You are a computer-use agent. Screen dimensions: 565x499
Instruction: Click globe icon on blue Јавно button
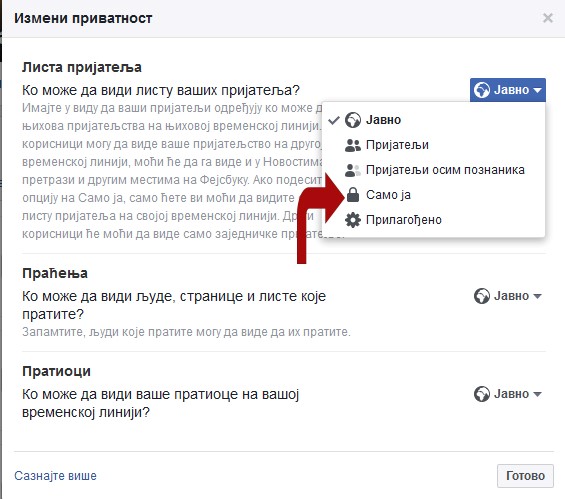[482, 90]
